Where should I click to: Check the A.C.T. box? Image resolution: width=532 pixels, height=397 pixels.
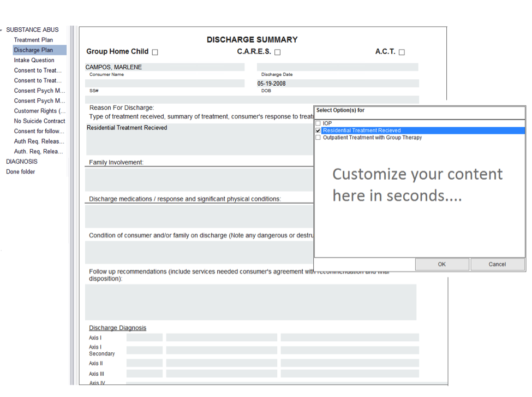click(402, 52)
